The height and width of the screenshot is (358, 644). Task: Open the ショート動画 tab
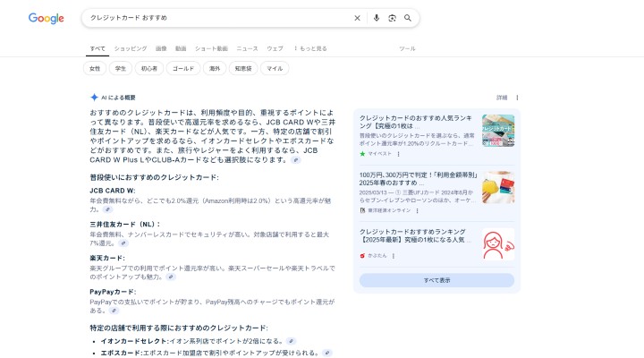pyautogui.click(x=211, y=48)
